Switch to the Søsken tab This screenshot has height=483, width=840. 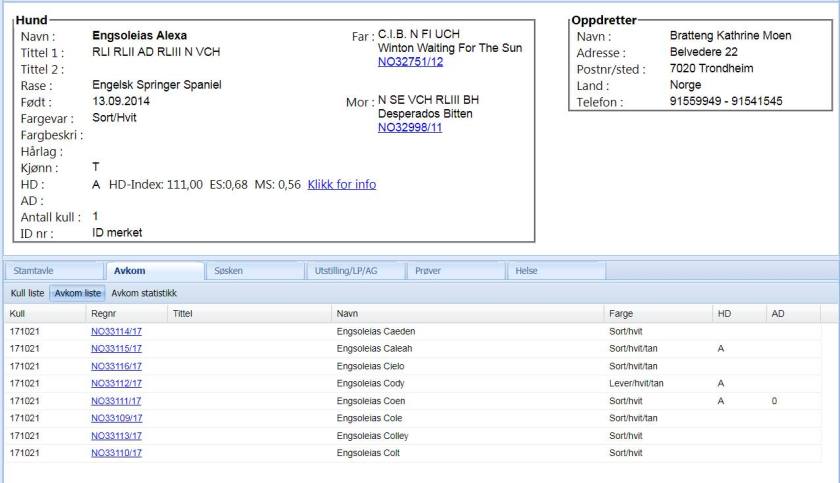228,271
